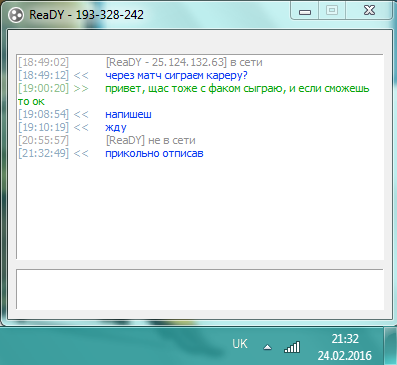Open the network signal tray icon
Screen dimensions: 397x365
[292, 347]
